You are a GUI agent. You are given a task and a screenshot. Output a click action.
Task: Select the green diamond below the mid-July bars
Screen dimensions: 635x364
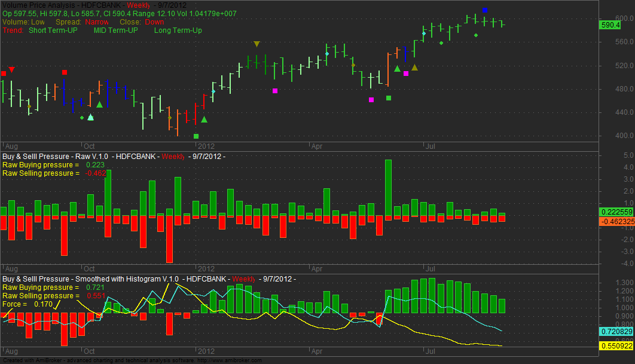pos(441,43)
